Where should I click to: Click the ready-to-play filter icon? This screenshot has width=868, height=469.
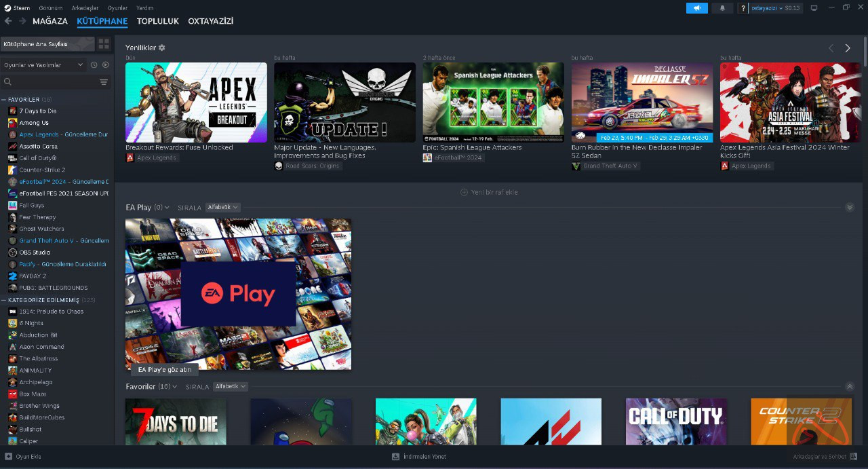pos(106,65)
